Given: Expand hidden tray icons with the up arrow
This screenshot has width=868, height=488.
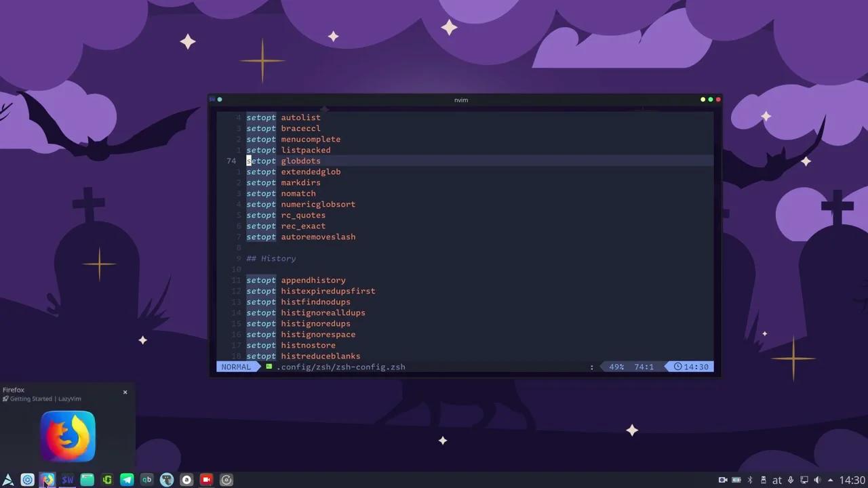Looking at the screenshot, I should click(831, 480).
